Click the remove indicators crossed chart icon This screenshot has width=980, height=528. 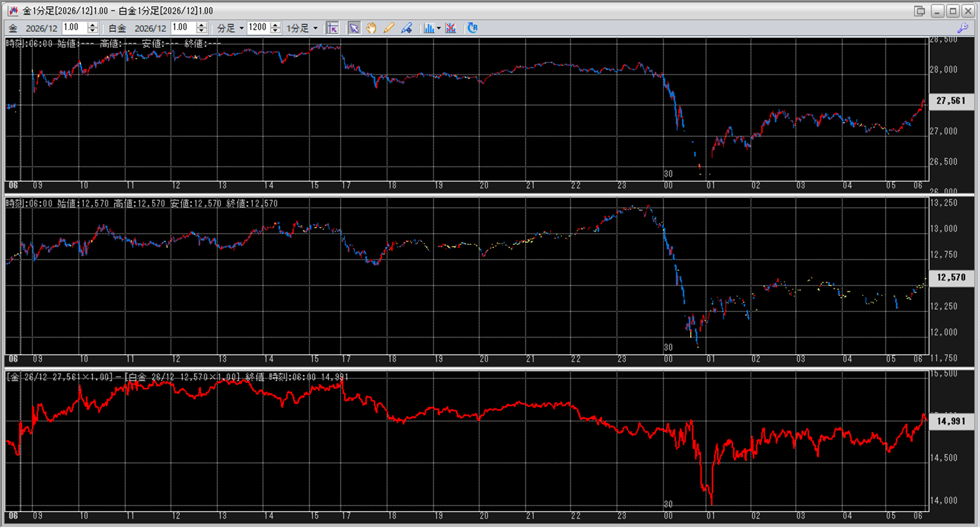(x=451, y=28)
